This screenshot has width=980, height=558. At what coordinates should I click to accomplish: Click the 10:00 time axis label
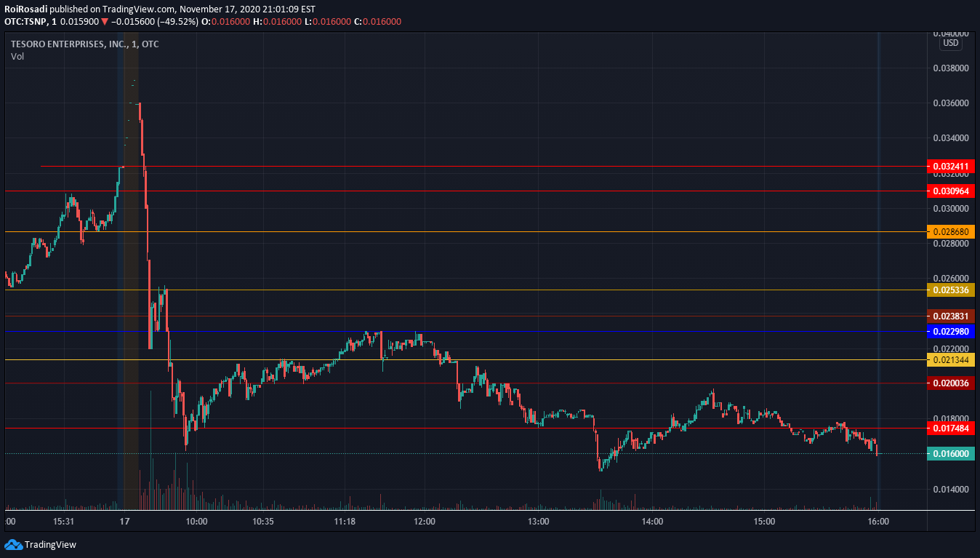click(197, 522)
